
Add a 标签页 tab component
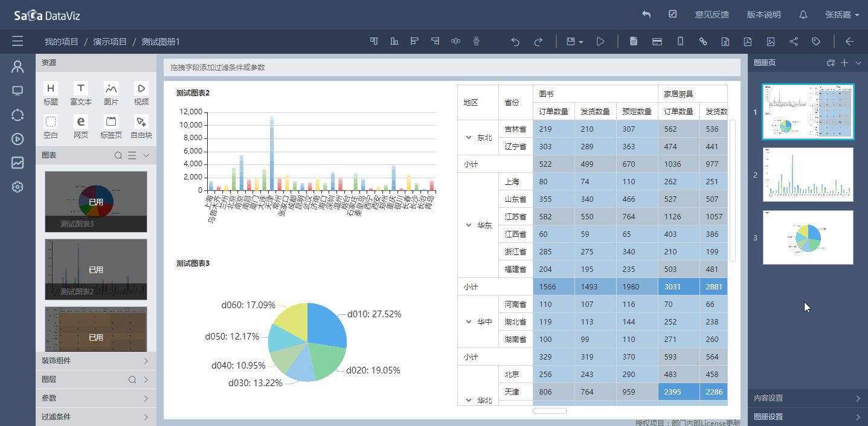pos(111,127)
